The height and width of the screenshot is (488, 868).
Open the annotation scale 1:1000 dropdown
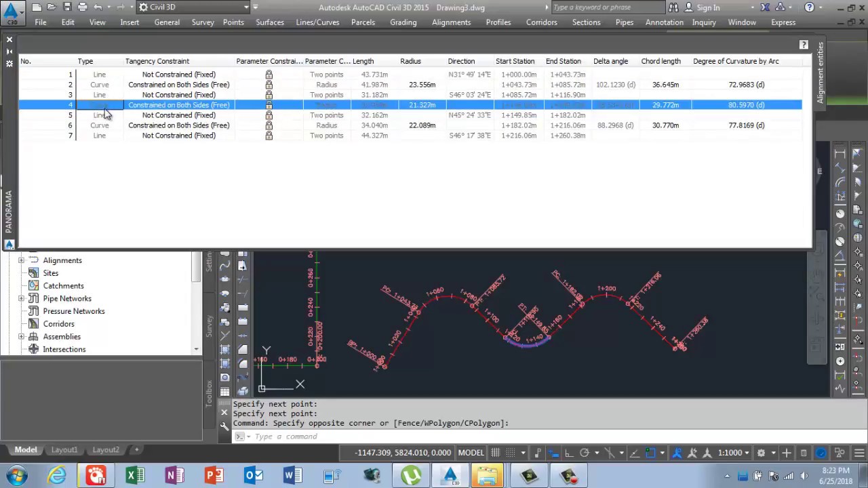(733, 453)
